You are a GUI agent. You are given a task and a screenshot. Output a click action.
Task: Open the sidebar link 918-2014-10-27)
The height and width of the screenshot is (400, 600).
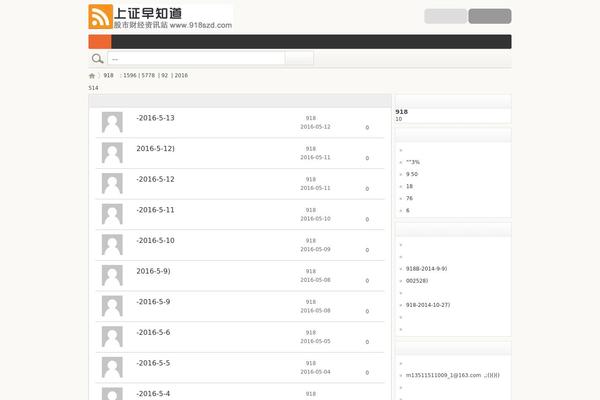click(x=428, y=305)
